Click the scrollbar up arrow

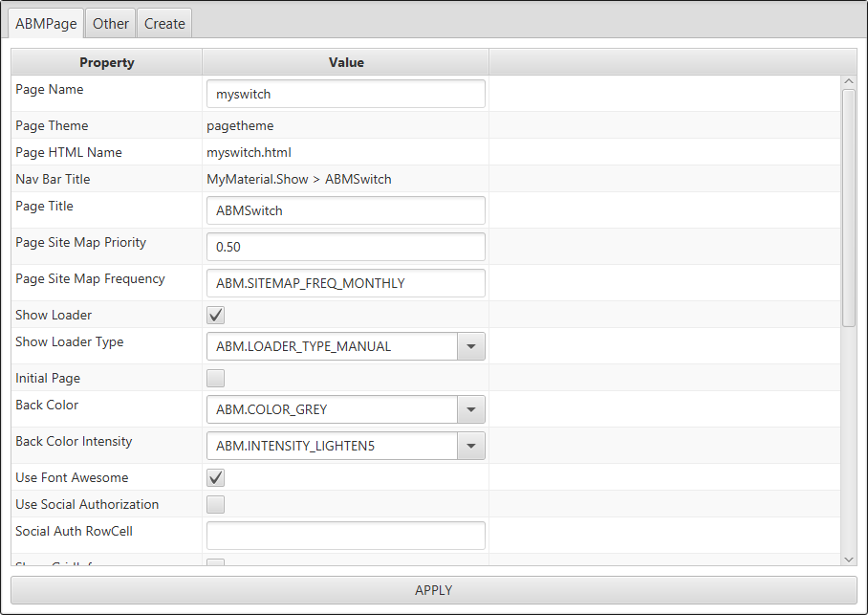coord(849,82)
